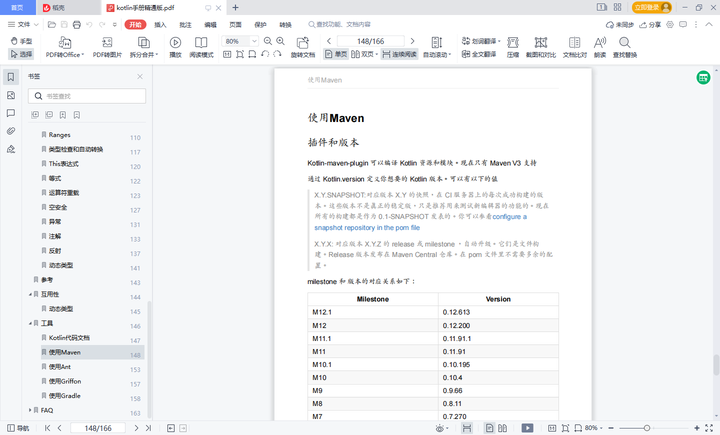Open the attachments sidebar panel

pyautogui.click(x=11, y=131)
